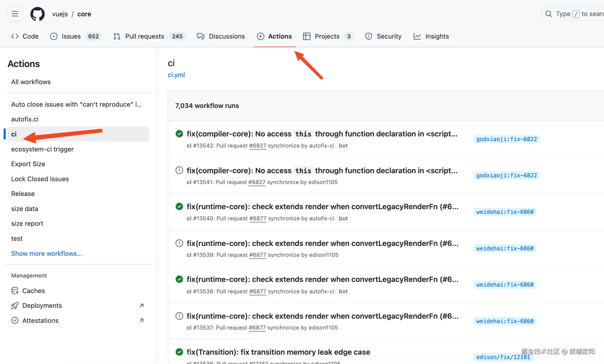Image resolution: width=604 pixels, height=364 pixels.
Task: Open the vuejs organization link
Action: (60, 14)
